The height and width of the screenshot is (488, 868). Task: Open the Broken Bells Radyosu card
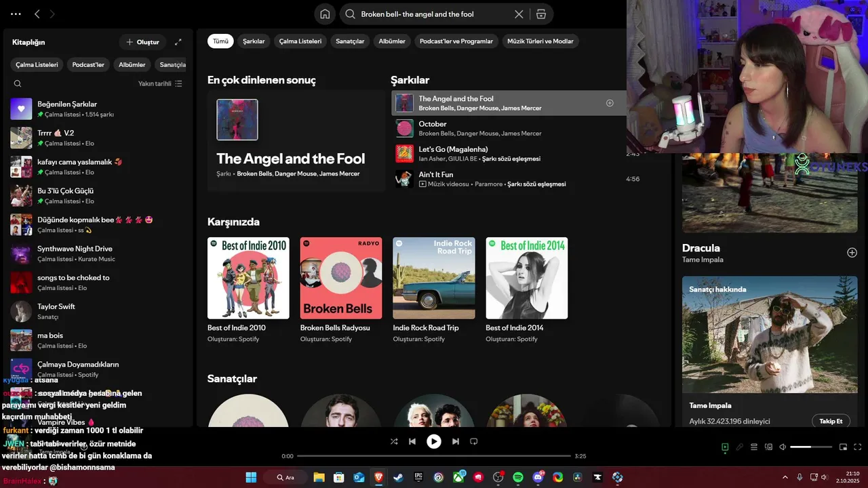[341, 289]
